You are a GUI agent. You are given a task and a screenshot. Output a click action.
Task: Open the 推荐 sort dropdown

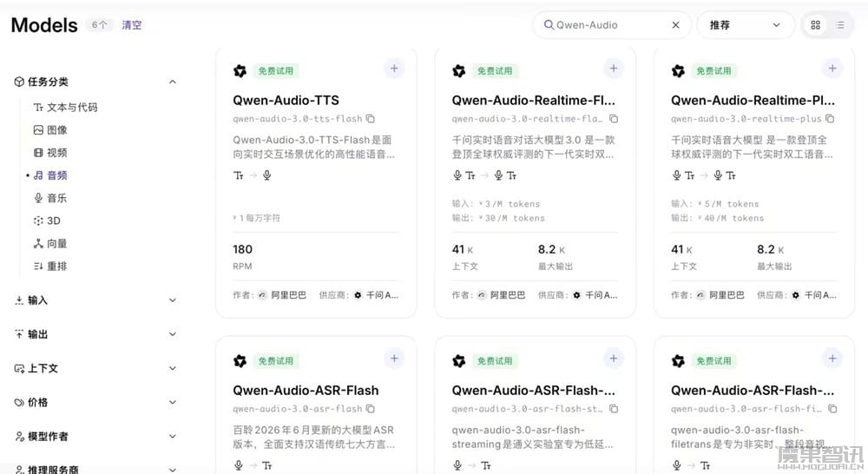(745, 25)
